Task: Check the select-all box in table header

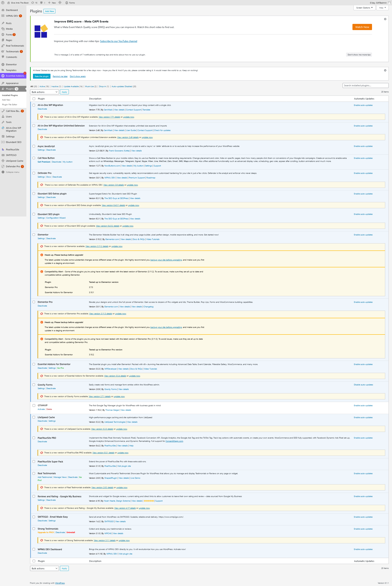Action: pyautogui.click(x=34, y=99)
